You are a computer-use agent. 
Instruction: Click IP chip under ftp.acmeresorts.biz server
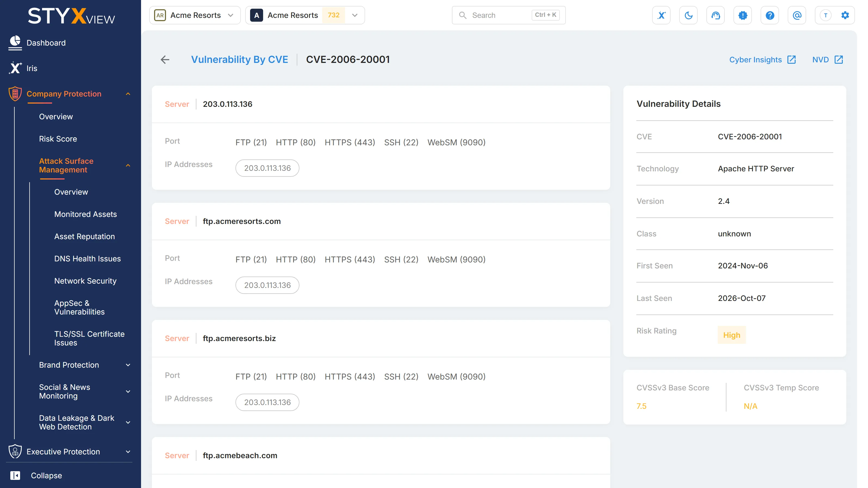coord(267,402)
